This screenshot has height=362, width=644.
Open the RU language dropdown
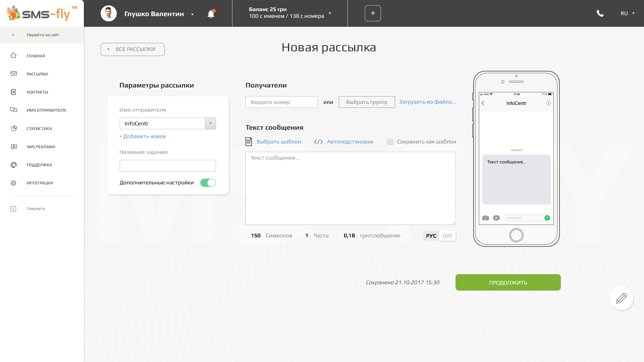point(628,13)
